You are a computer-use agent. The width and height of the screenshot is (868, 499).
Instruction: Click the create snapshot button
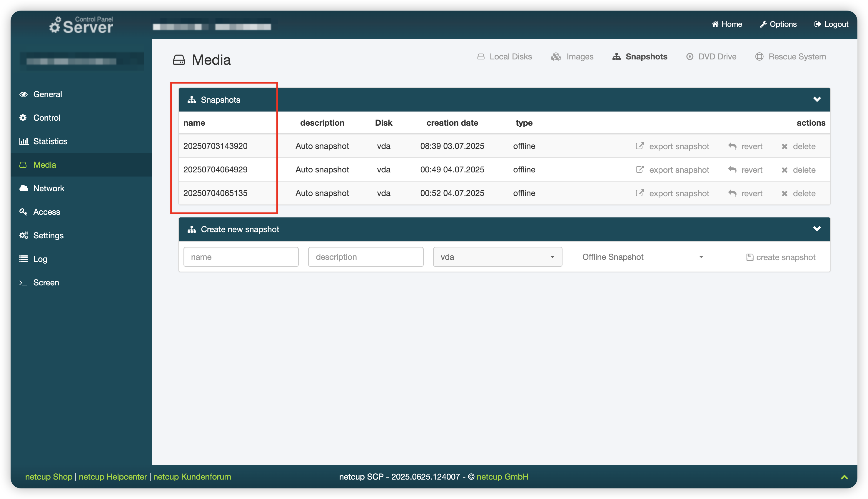click(x=780, y=257)
